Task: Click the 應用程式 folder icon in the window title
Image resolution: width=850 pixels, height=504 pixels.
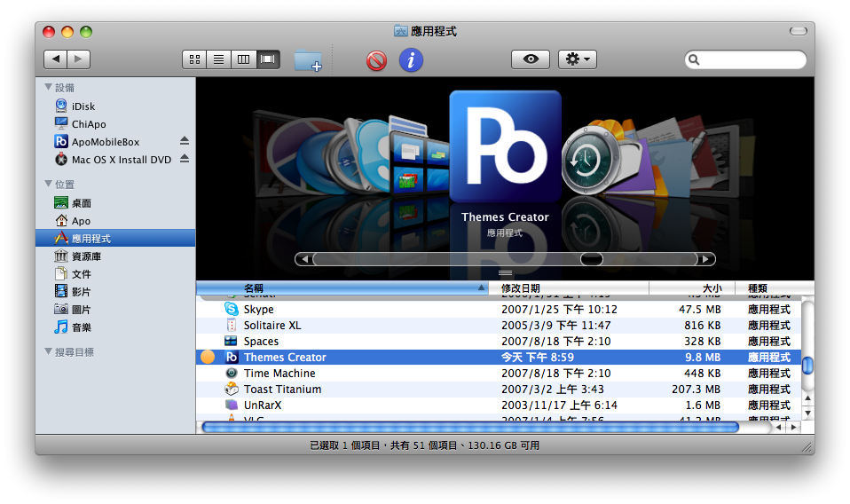Action: coord(401,31)
